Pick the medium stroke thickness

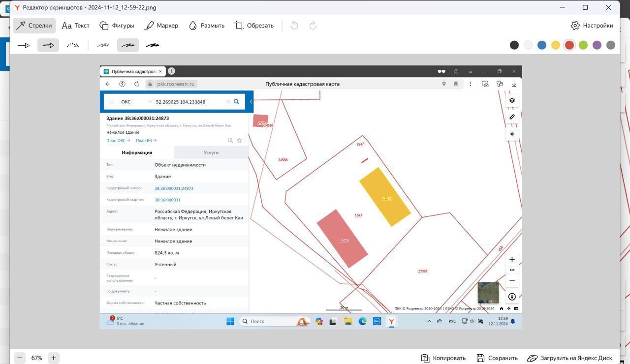coord(128,45)
